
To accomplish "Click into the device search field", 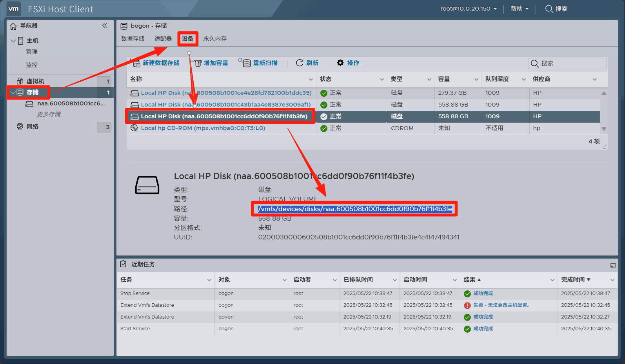I will [x=567, y=63].
